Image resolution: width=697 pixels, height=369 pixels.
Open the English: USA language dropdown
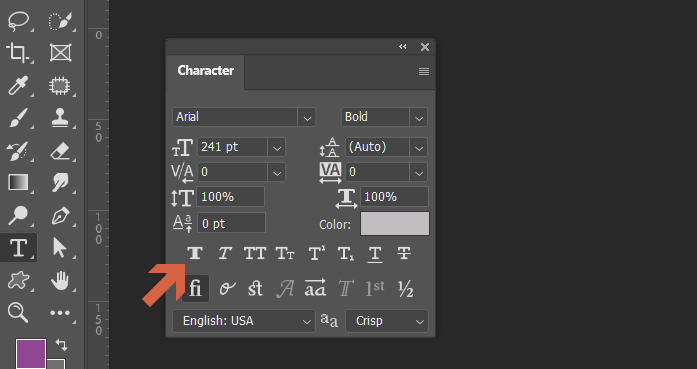click(x=244, y=321)
